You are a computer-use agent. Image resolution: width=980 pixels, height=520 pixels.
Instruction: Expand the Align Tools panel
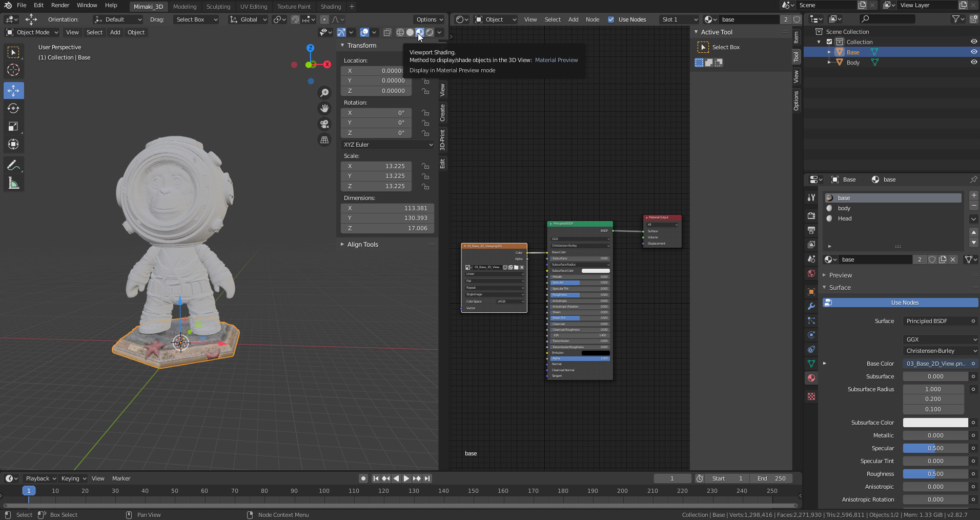click(362, 245)
